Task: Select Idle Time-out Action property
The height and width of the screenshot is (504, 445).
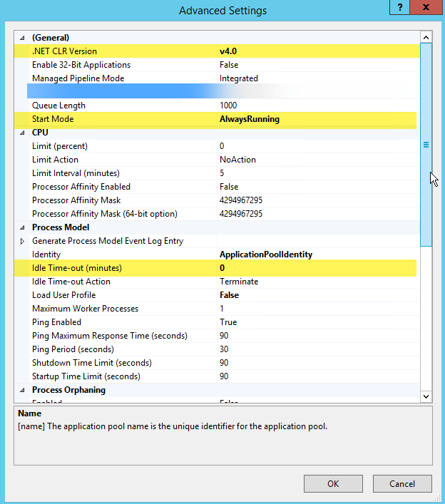Action: 71,282
